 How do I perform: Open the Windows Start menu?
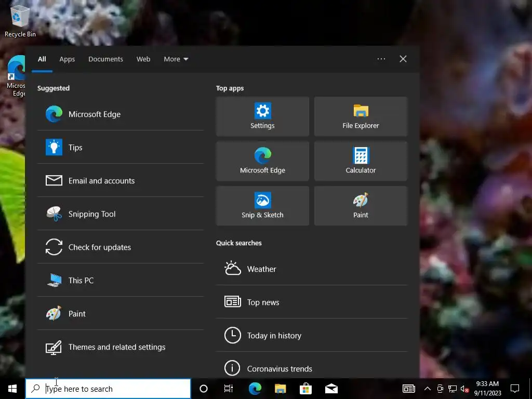click(12, 389)
